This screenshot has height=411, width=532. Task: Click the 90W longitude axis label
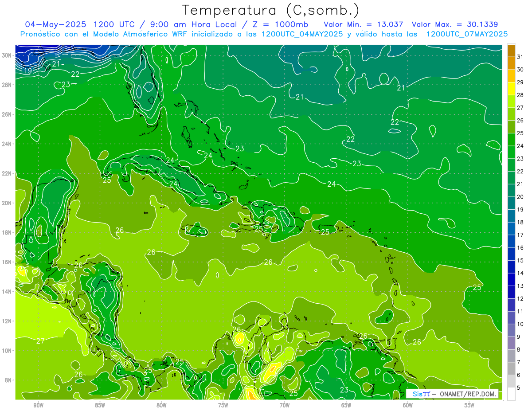(x=38, y=405)
